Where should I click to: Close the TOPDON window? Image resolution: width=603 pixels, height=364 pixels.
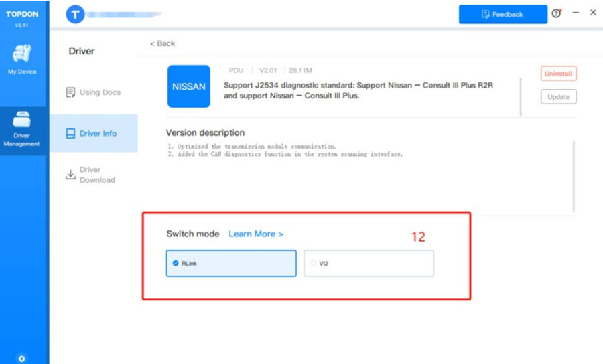pyautogui.click(x=593, y=13)
